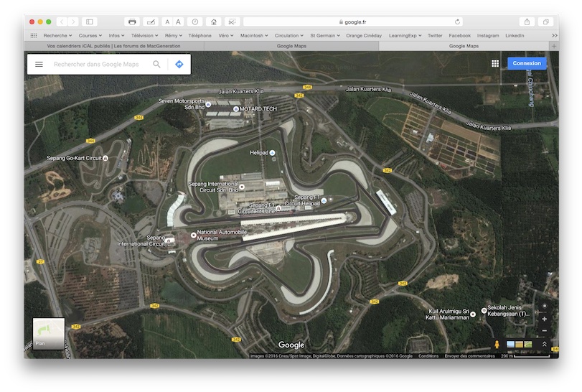Image resolution: width=582 pixels, height=392 pixels.
Task: Open the Instagram bookmark
Action: tap(488, 36)
